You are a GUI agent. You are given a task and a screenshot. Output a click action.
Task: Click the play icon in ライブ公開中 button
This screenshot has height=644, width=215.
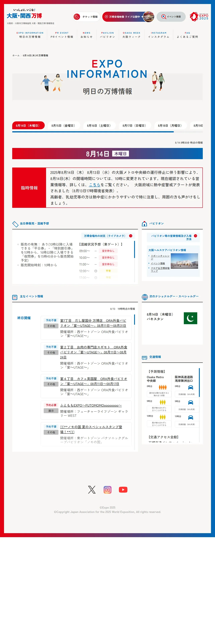click(106, 17)
